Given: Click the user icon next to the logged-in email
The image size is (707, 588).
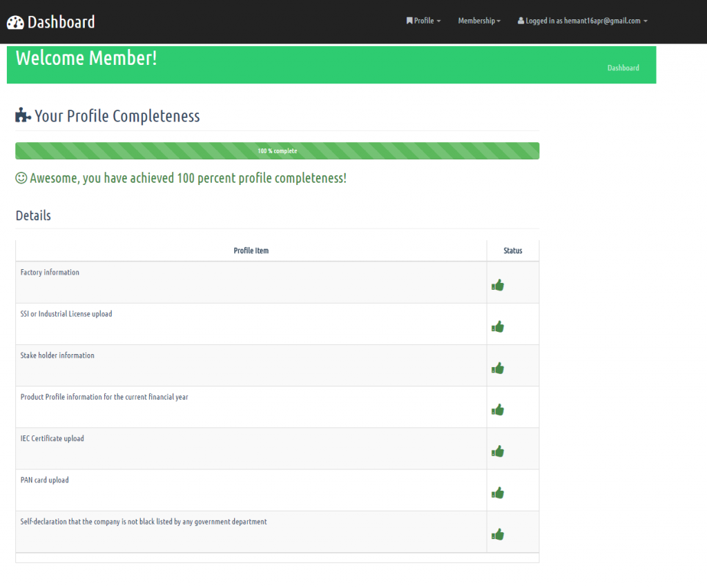Looking at the screenshot, I should pyautogui.click(x=520, y=21).
